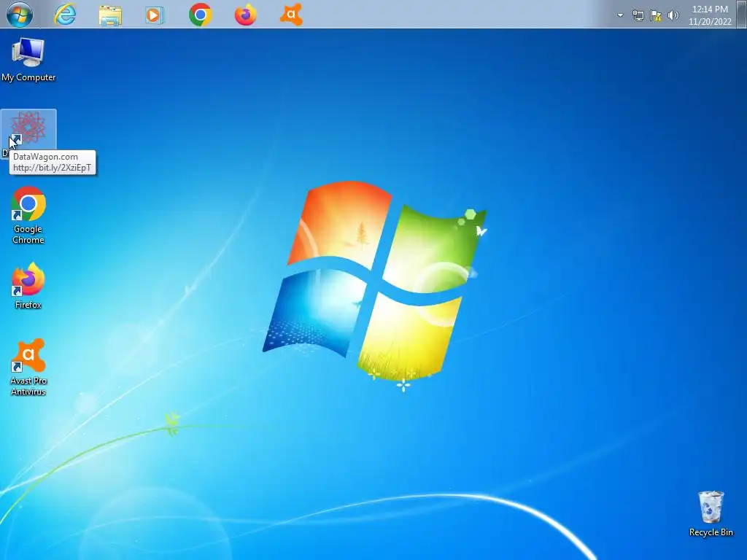Launch Google Chrome from the taskbar

pos(200,15)
